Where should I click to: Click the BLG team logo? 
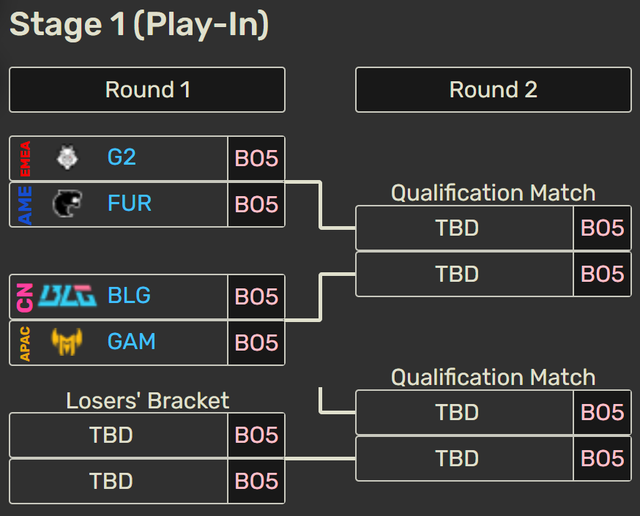click(68, 296)
